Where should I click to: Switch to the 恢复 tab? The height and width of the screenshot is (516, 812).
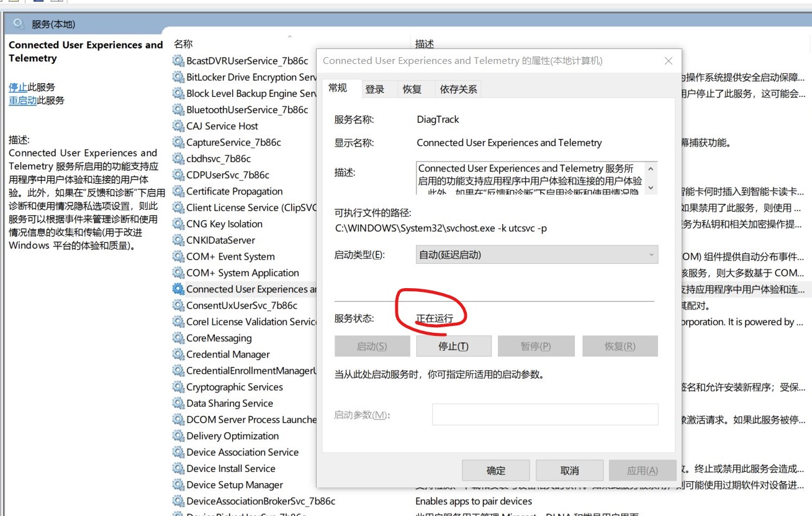(x=412, y=89)
